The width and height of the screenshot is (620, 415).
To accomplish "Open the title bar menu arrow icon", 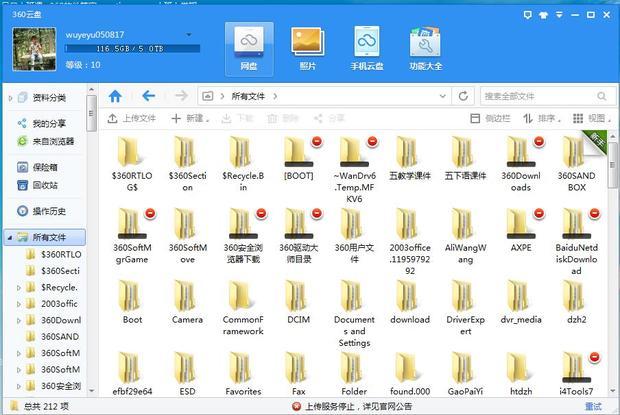I will (559, 15).
